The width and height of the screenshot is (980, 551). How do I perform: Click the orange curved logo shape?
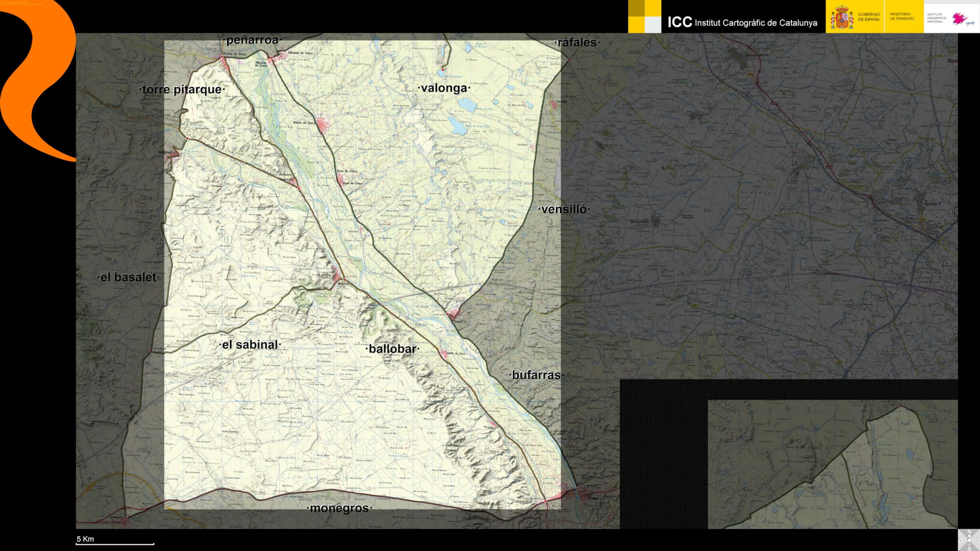click(x=38, y=80)
